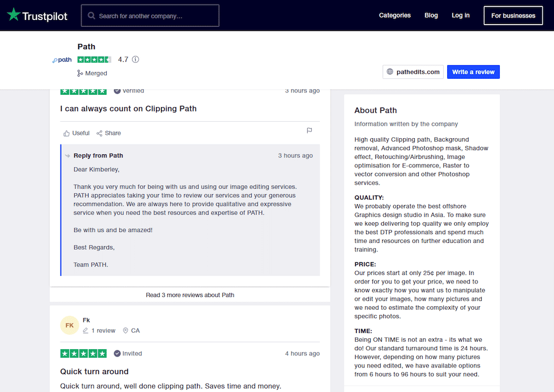Click the Path company logo
The height and width of the screenshot is (392, 554).
coord(62,60)
